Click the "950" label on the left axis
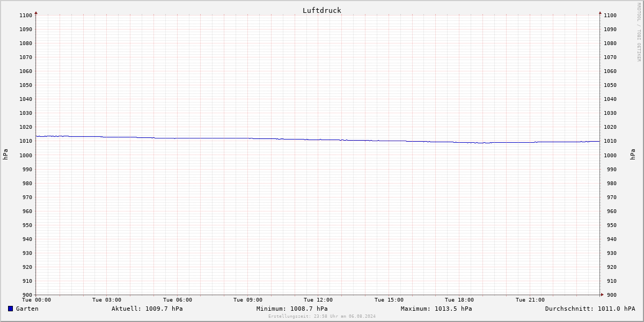This screenshot has width=644, height=322. pos(27,225)
